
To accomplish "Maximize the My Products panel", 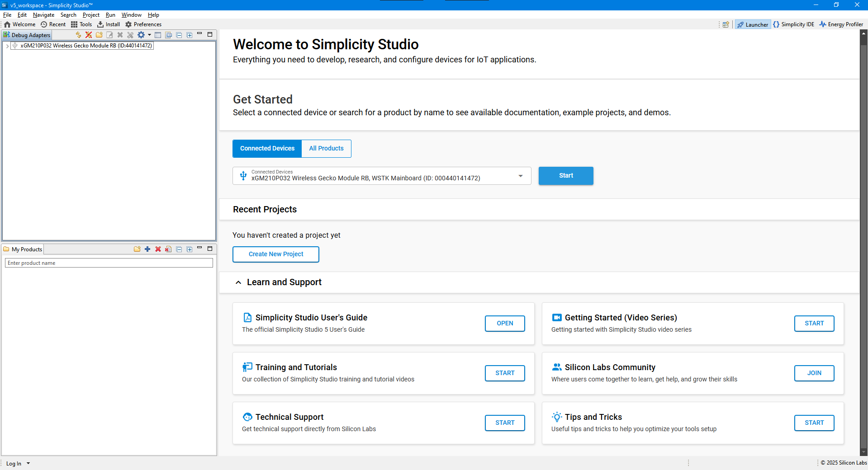I will click(x=210, y=249).
